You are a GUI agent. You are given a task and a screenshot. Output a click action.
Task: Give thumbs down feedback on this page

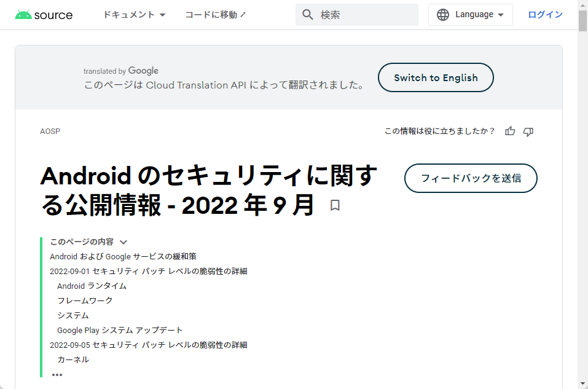pos(528,131)
